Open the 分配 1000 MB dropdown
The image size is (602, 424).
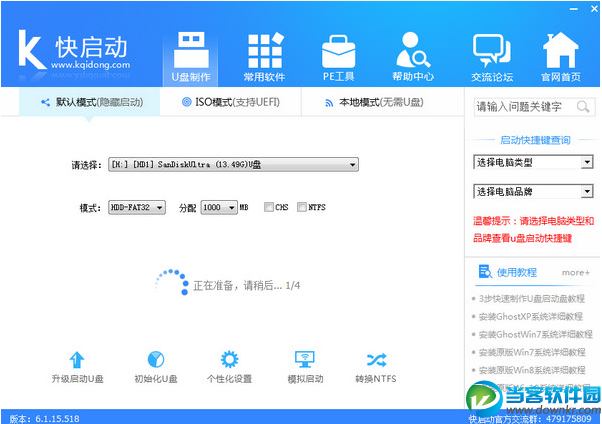219,207
